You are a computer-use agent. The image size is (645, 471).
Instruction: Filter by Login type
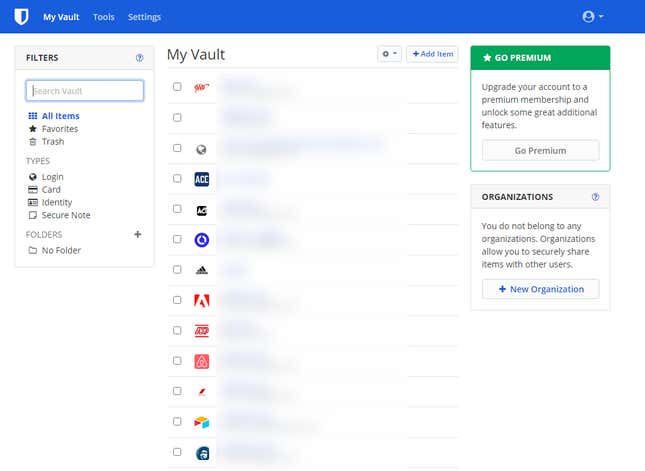pos(52,177)
